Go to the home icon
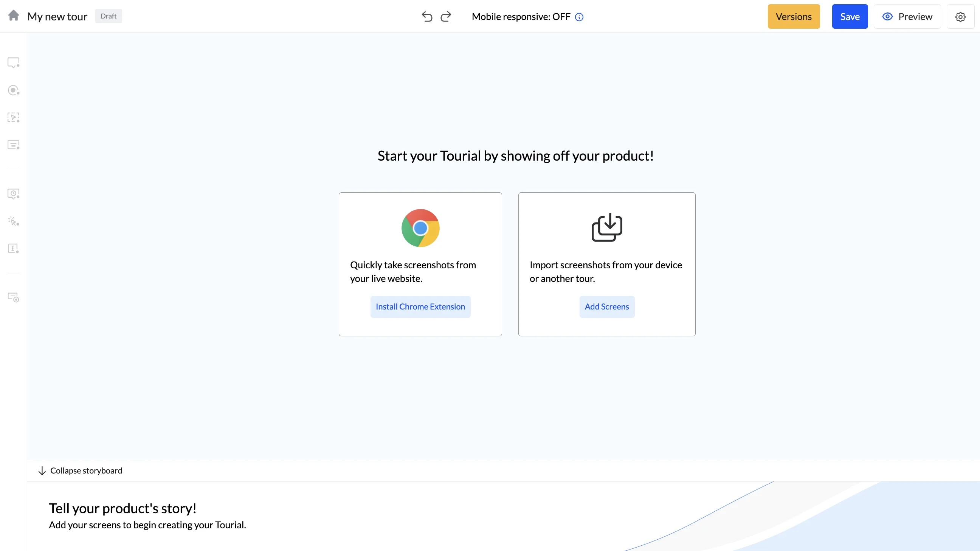Screen dimensions: 980x551 pos(14,15)
